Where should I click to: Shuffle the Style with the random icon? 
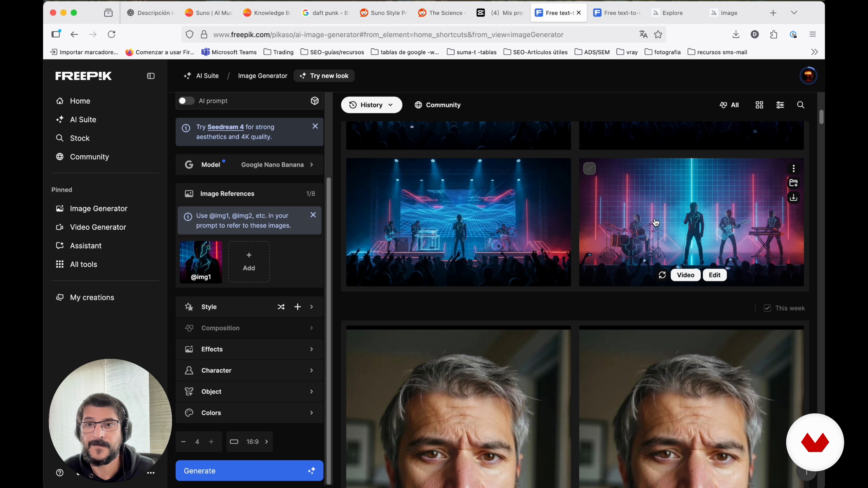[x=281, y=307]
